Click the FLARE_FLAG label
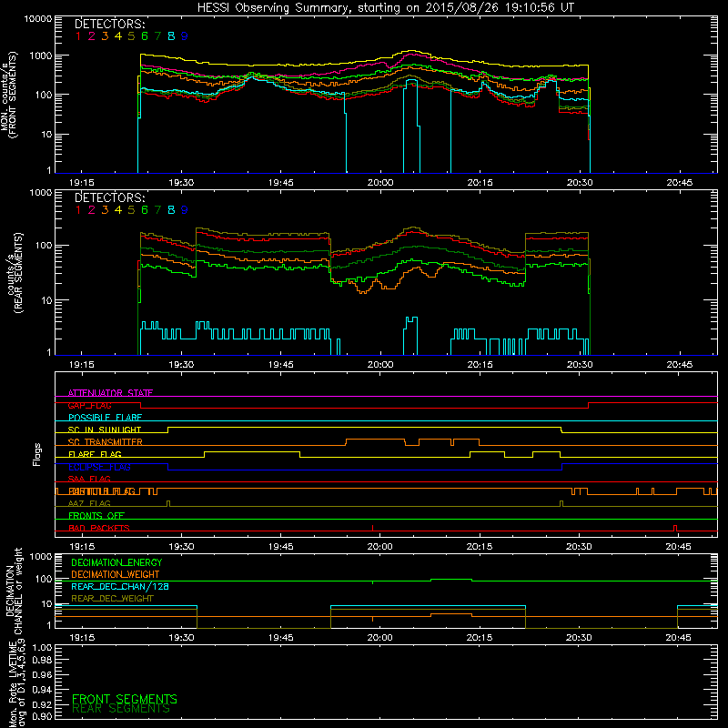This screenshot has height=728, width=728. click(95, 454)
